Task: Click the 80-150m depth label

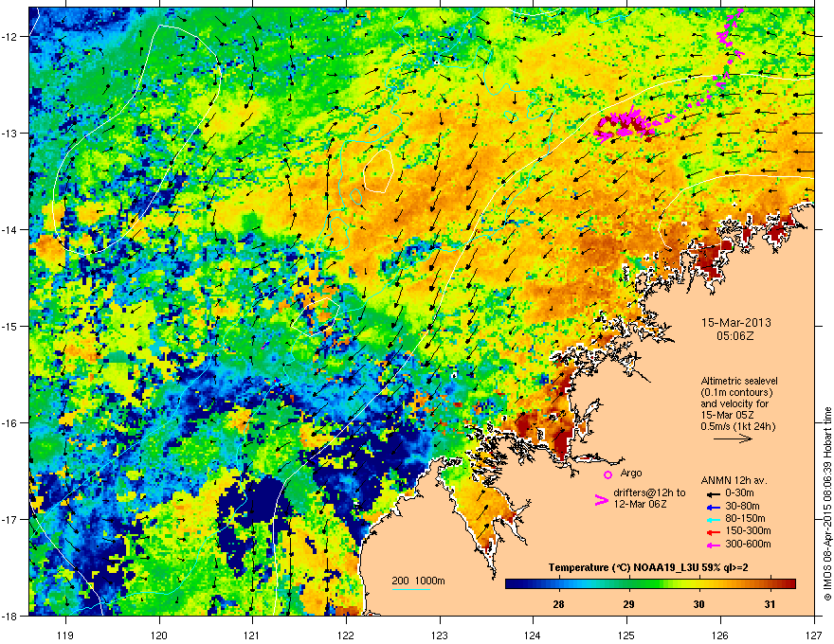Action: 745,519
